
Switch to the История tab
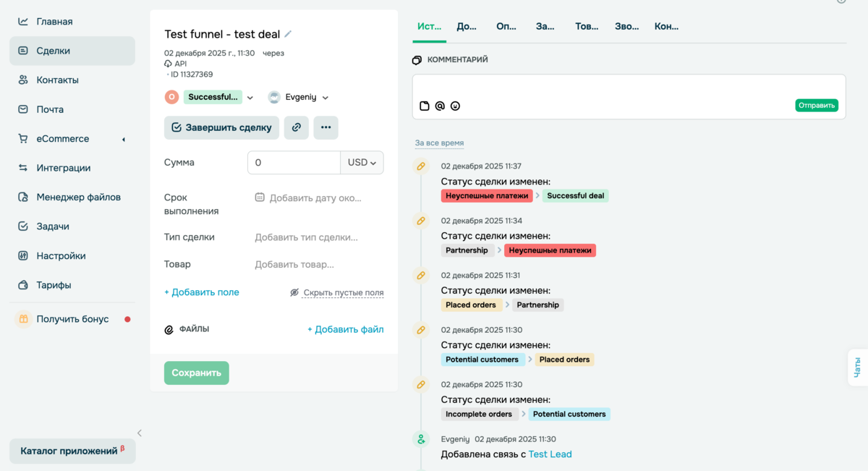429,26
